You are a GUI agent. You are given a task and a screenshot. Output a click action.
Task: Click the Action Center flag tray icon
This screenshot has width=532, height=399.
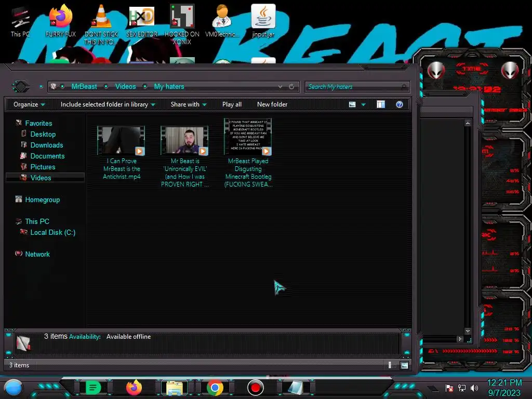449,388
